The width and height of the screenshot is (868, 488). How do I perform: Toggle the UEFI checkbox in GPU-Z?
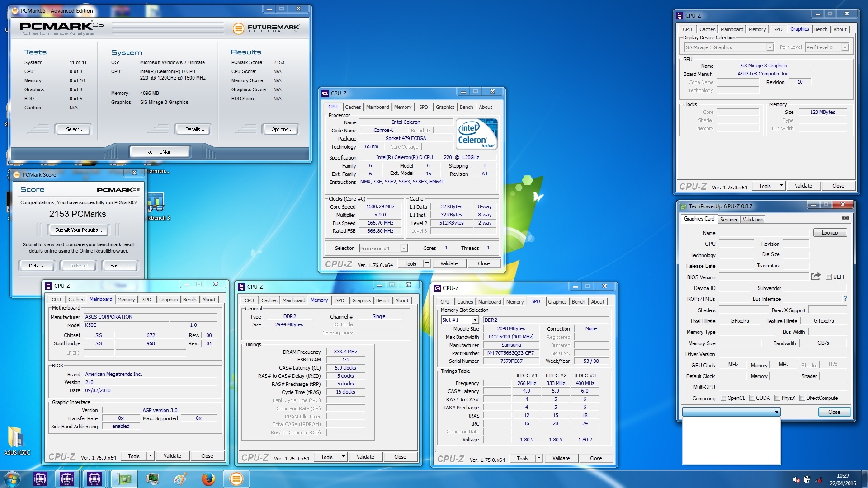(829, 277)
